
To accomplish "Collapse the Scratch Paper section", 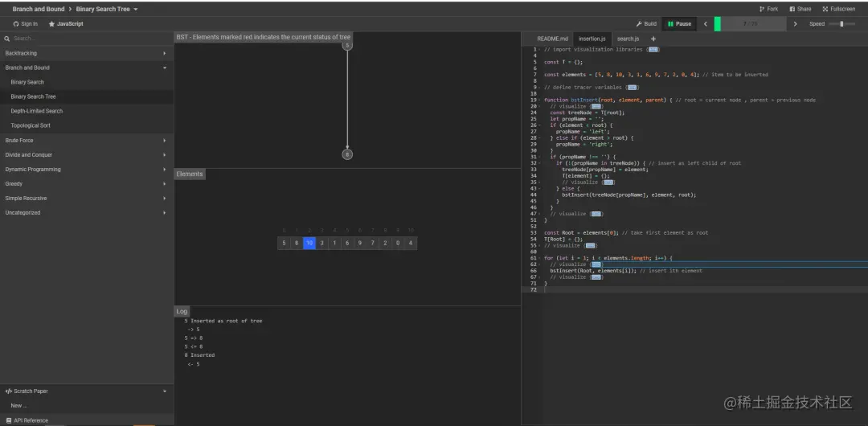I will pos(86,391).
